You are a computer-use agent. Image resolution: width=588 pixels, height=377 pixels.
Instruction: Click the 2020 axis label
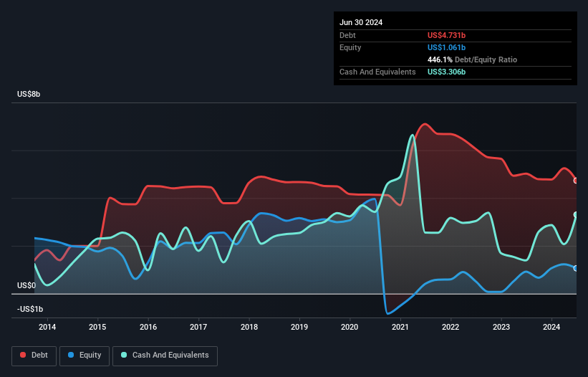tap(350, 327)
